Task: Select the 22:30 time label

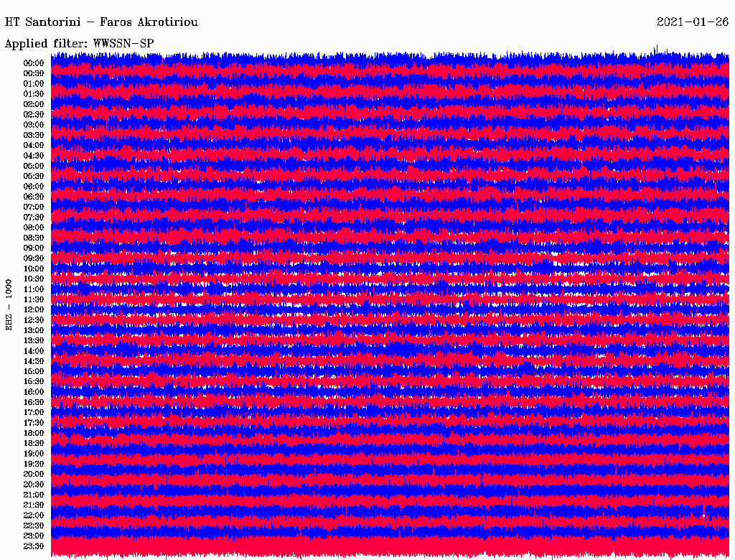Action: [x=34, y=526]
